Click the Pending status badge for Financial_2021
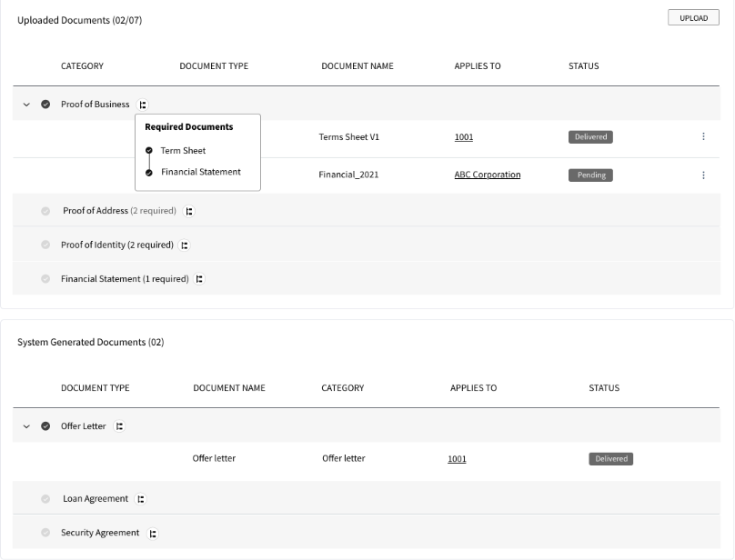Screen dimensions: 735x560 coord(590,175)
